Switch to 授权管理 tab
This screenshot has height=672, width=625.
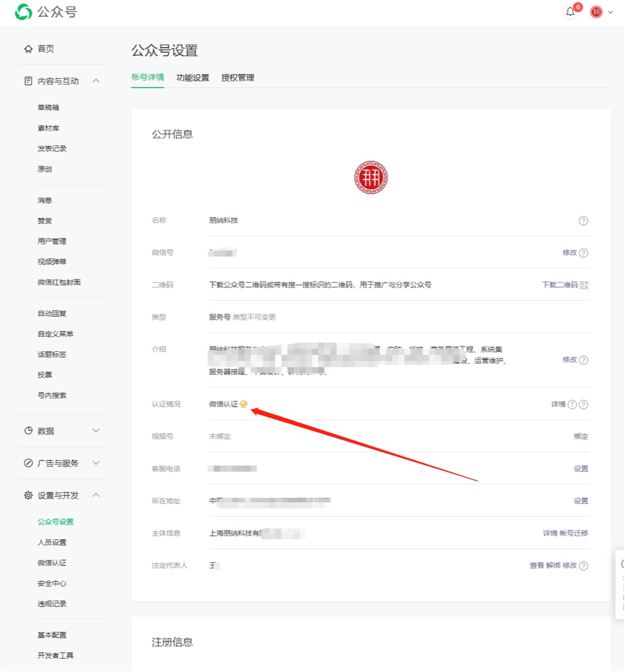[237, 78]
